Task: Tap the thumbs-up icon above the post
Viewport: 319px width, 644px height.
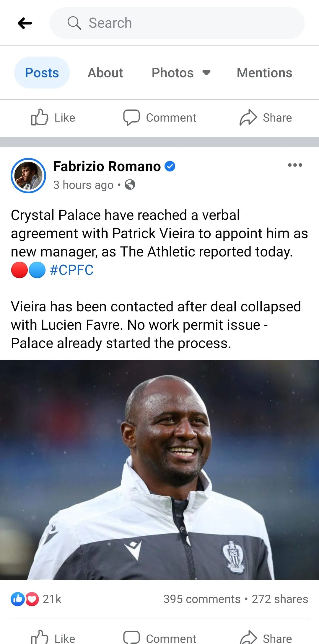Action: point(39,117)
